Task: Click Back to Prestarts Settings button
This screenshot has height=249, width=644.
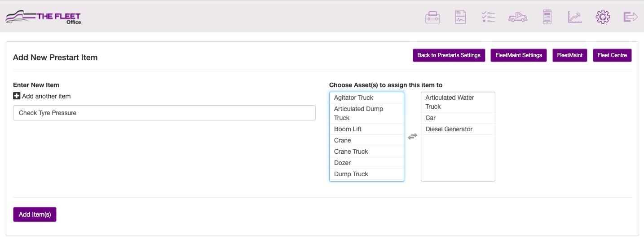Action: (449, 55)
